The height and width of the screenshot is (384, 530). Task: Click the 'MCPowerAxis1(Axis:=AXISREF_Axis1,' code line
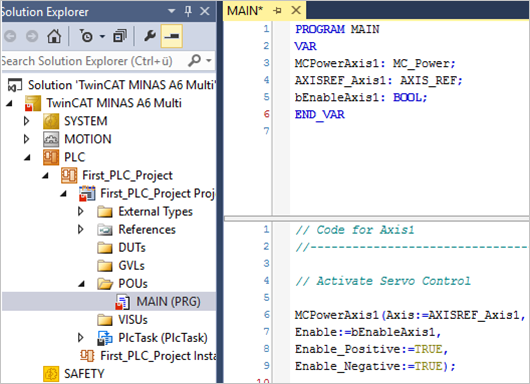click(410, 315)
